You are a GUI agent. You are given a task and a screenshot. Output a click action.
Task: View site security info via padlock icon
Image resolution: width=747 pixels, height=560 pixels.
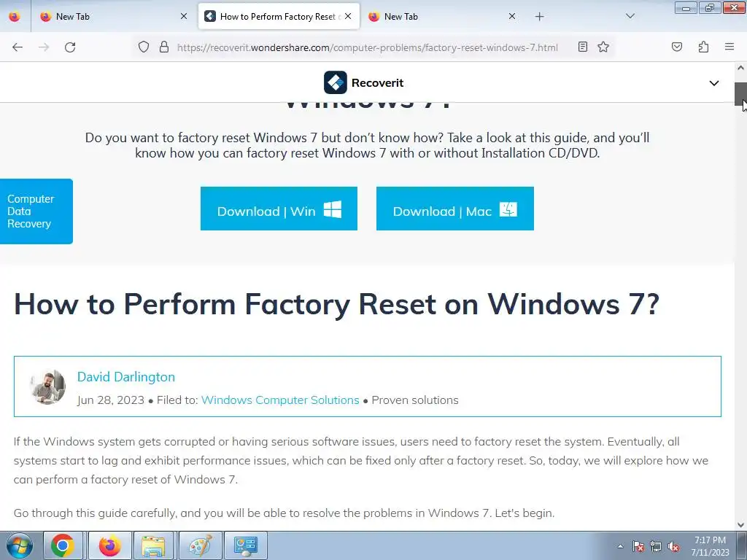pyautogui.click(x=164, y=47)
